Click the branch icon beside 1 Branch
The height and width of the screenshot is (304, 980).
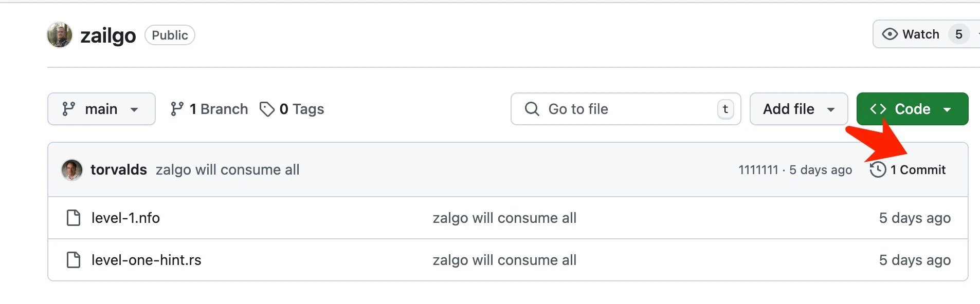(x=177, y=109)
